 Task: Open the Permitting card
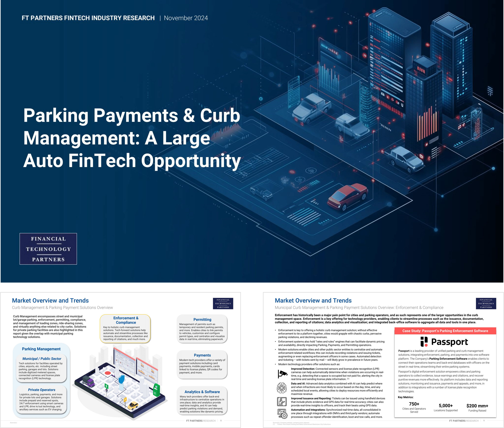click(x=202, y=329)
